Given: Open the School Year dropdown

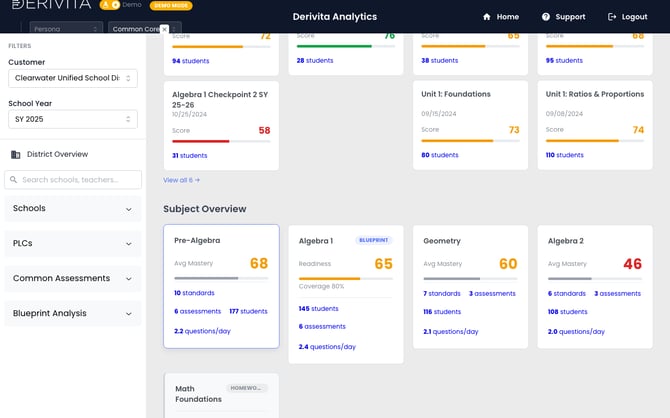Looking at the screenshot, I should point(73,119).
